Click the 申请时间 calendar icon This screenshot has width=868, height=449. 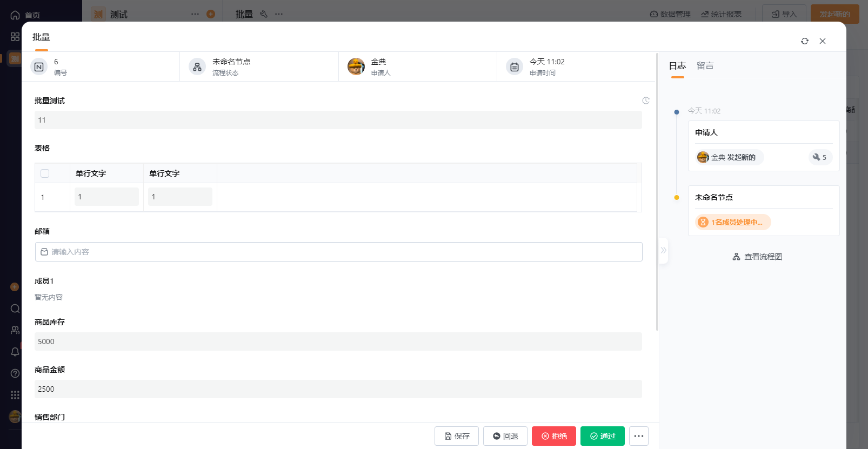[515, 67]
